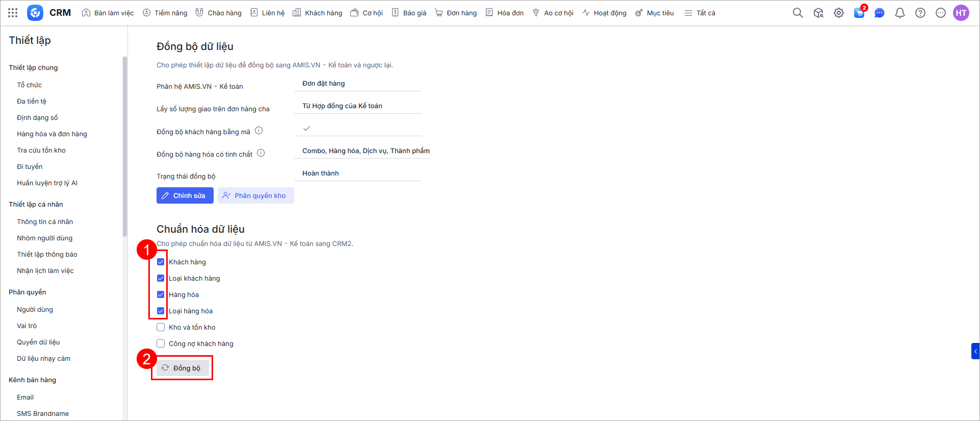Screen dimensions: 980x421
Task: Select Người dùng in settings sidebar
Action: (35, 309)
